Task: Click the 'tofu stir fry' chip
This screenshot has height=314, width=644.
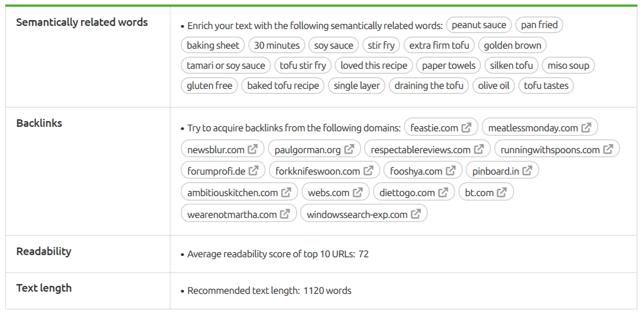Action: 303,65
